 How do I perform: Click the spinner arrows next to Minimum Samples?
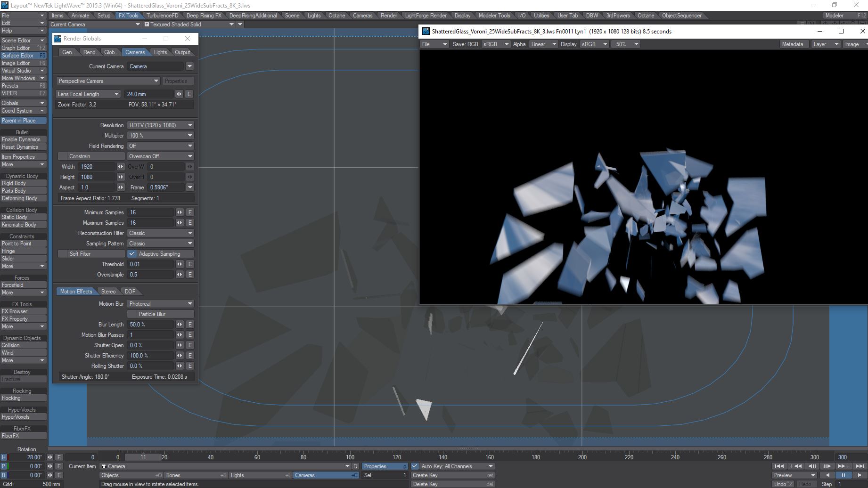(180, 212)
